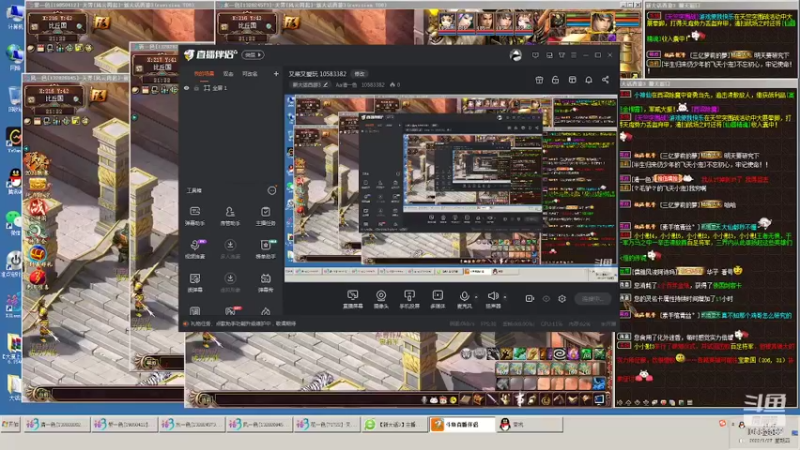Add a screen capture source in bottom bar
Screen dimensions: 800x450
tap(353, 299)
